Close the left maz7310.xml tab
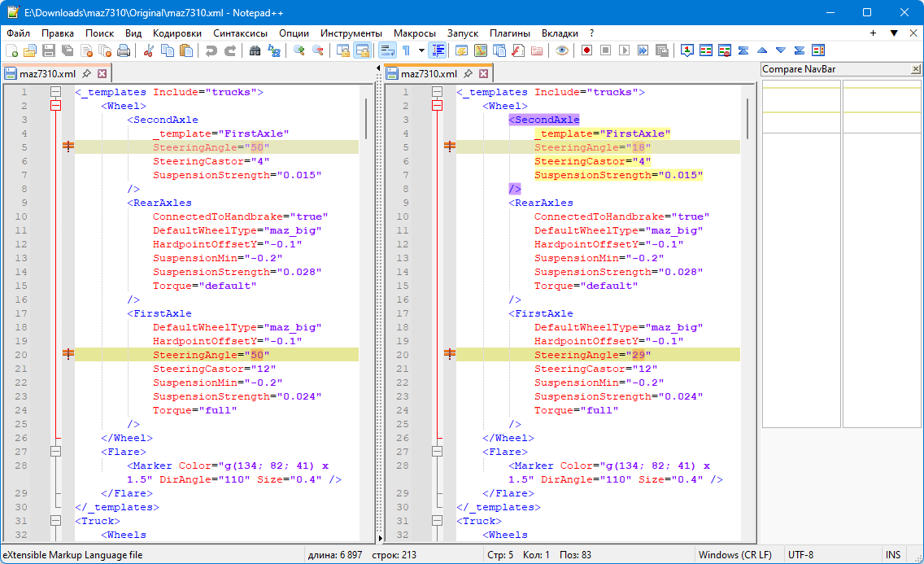 [x=102, y=73]
